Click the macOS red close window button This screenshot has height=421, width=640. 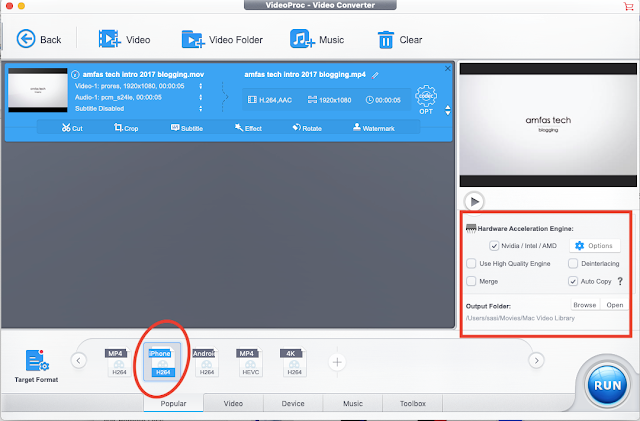click(9, 6)
